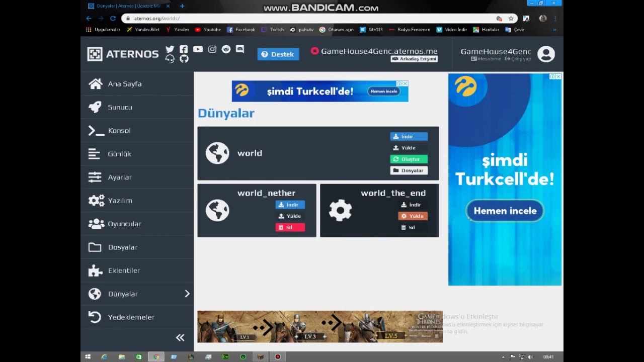
Task: Open Yedeklemeler backups page
Action: [x=137, y=317]
